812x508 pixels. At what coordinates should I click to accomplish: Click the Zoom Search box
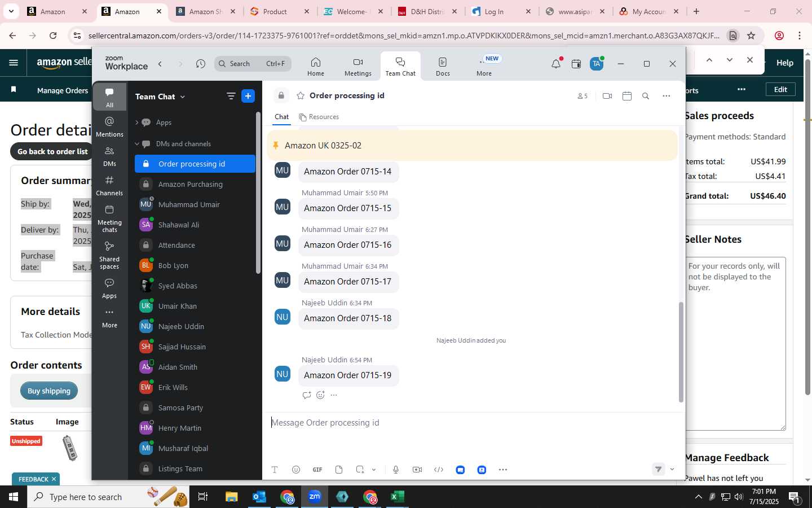pyautogui.click(x=253, y=64)
